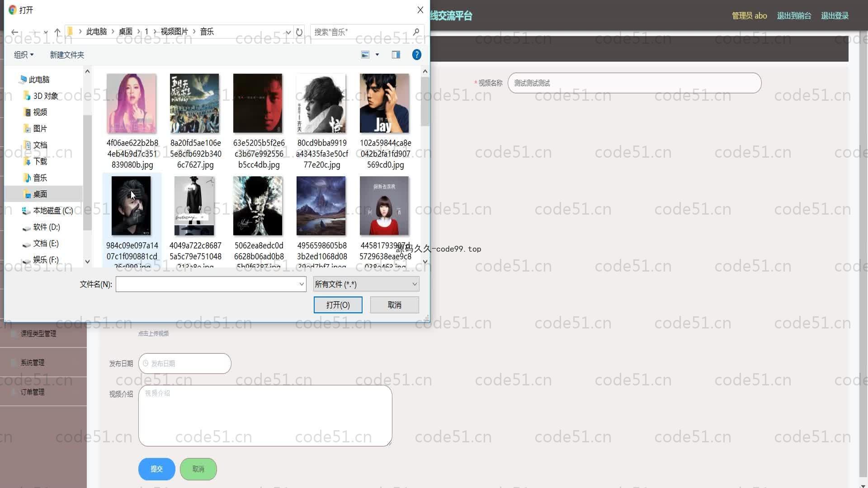Select thumbnail 8a20fd5ae106e Mayday album image
Viewport: 868px width, 488px height.
[x=195, y=103]
